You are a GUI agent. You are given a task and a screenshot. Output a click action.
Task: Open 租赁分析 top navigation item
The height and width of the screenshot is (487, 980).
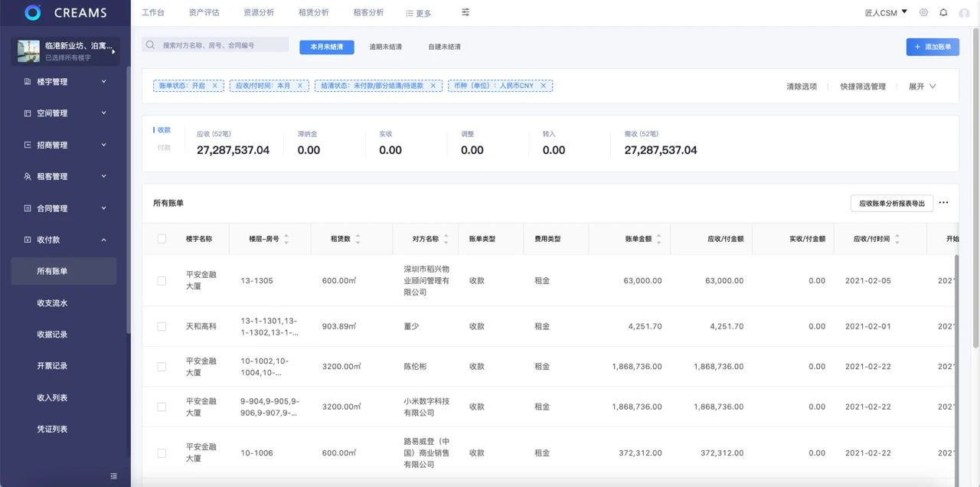[314, 13]
